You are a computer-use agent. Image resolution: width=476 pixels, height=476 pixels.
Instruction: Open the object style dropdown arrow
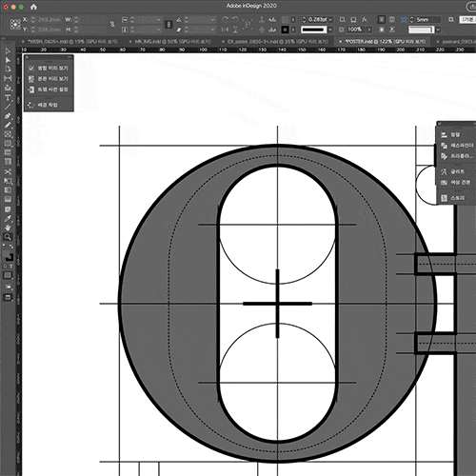[x=438, y=30]
